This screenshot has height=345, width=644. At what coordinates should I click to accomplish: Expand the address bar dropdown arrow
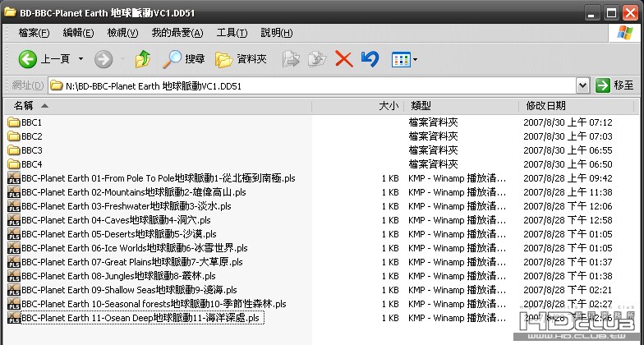coord(583,85)
